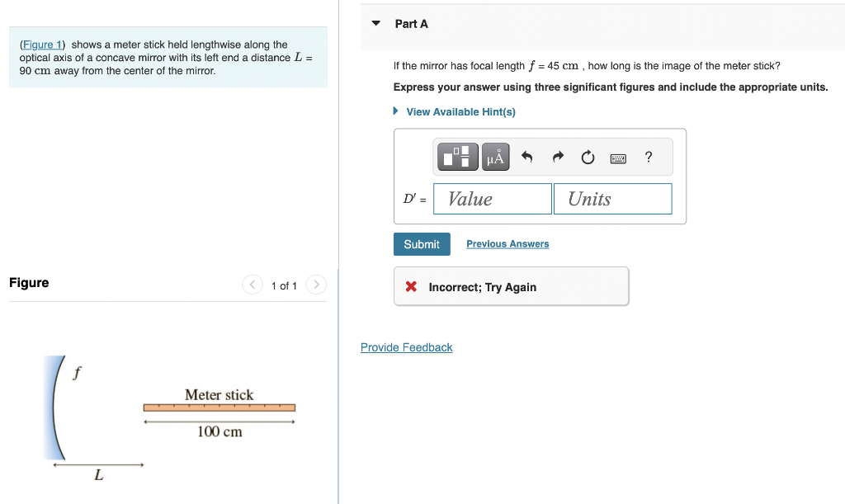
Task: Collapse the Part A section triangle
Action: 375,23
